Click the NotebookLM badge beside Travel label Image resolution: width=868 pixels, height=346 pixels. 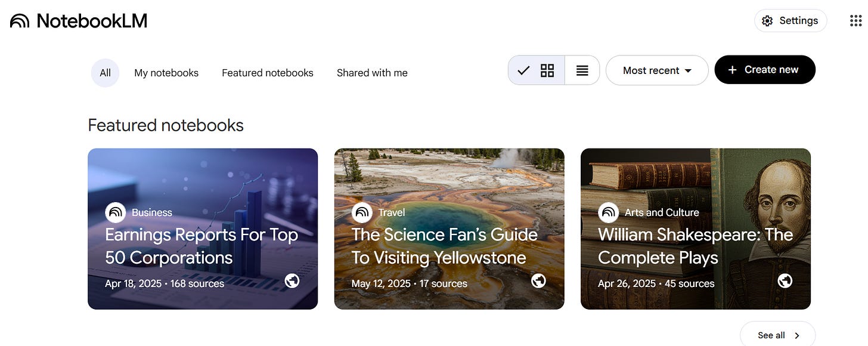(x=362, y=212)
